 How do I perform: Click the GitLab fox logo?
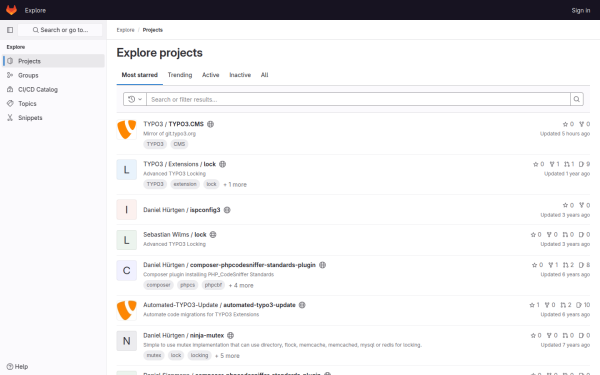click(11, 10)
